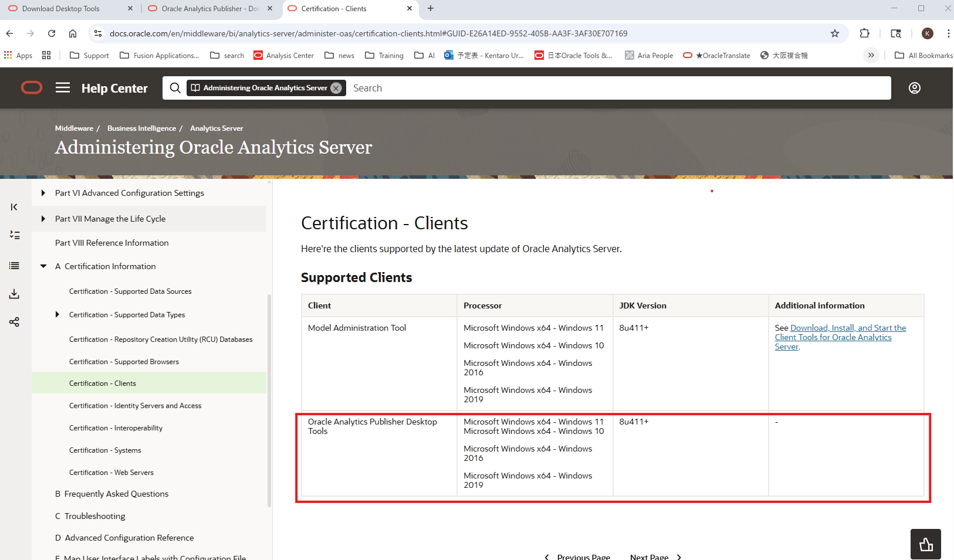The width and height of the screenshot is (954, 560).
Task: Collapse the sidebar with the arrow icon
Action: tap(14, 207)
